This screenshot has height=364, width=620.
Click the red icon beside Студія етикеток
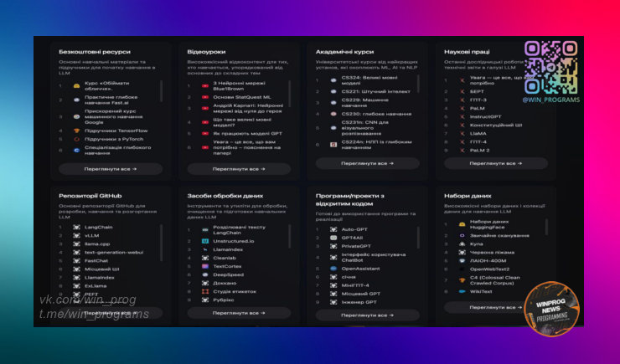pos(205,291)
